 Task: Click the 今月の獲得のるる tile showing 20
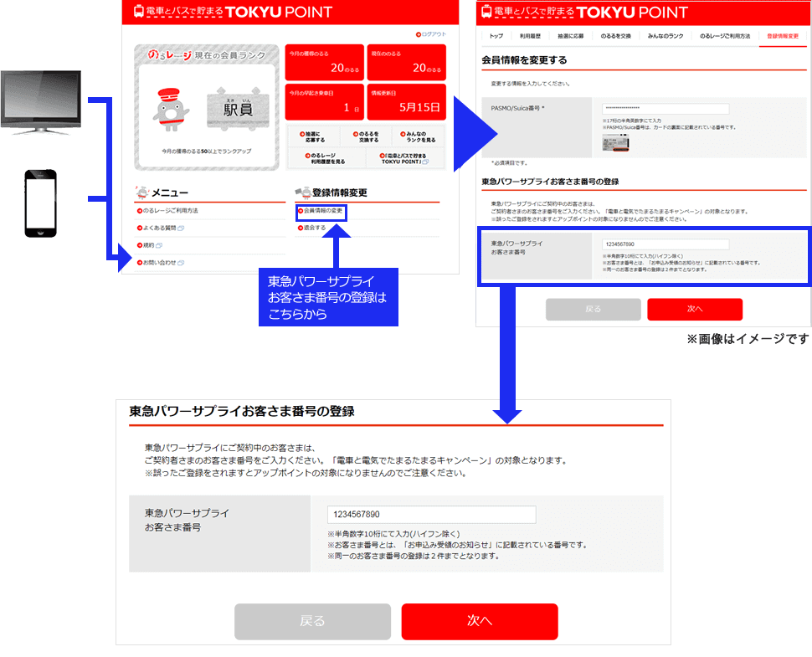324,62
